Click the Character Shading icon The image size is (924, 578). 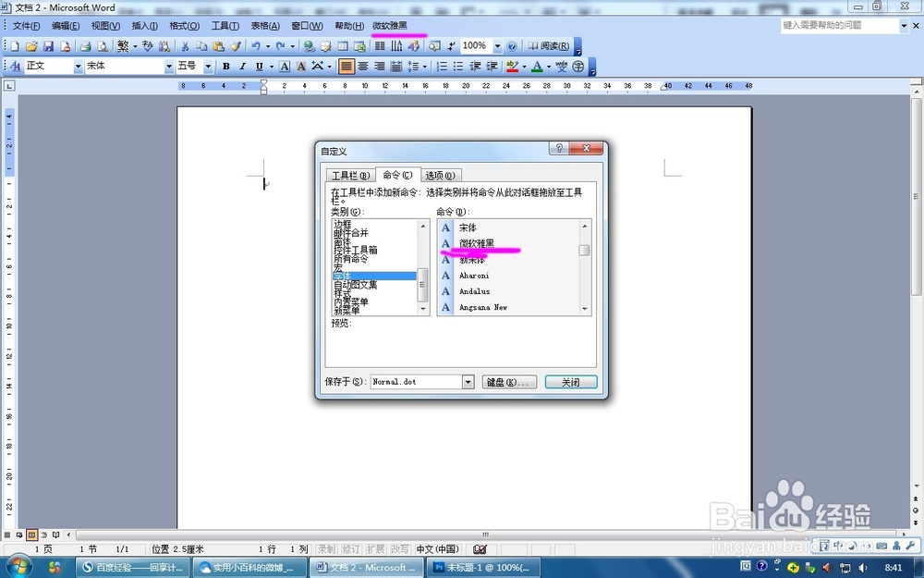(x=300, y=66)
